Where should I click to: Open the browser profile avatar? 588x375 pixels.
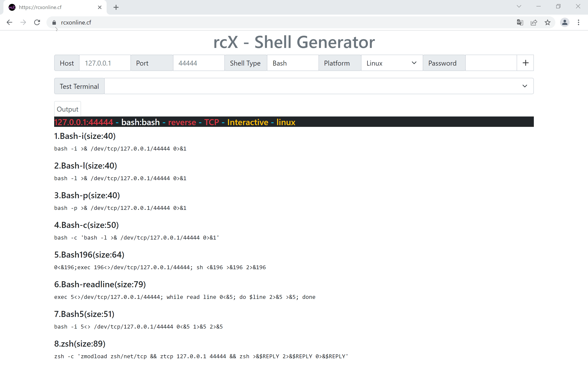(564, 23)
